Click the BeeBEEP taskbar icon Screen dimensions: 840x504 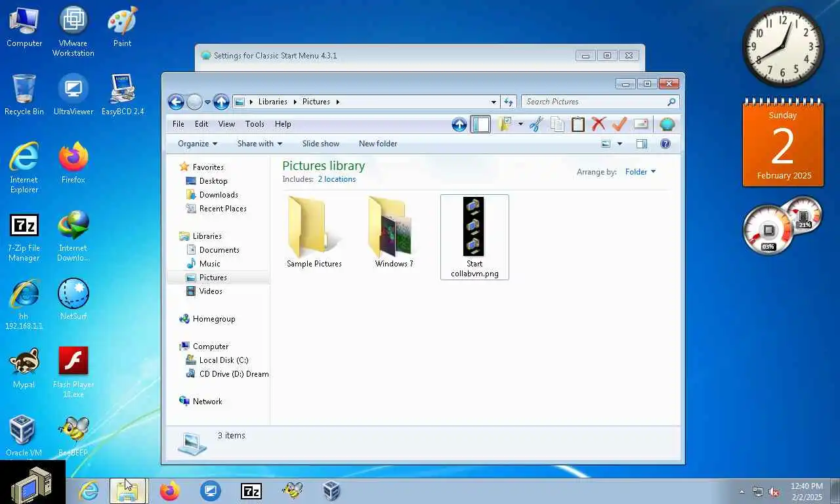point(292,491)
